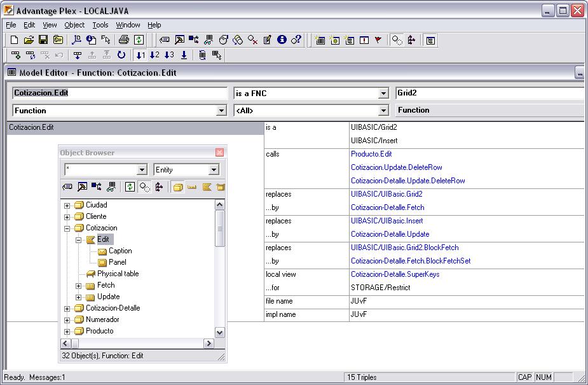588x385 pixels.
Task: Click Cotizacion.Update.DeleteRow link
Action: (x=397, y=167)
